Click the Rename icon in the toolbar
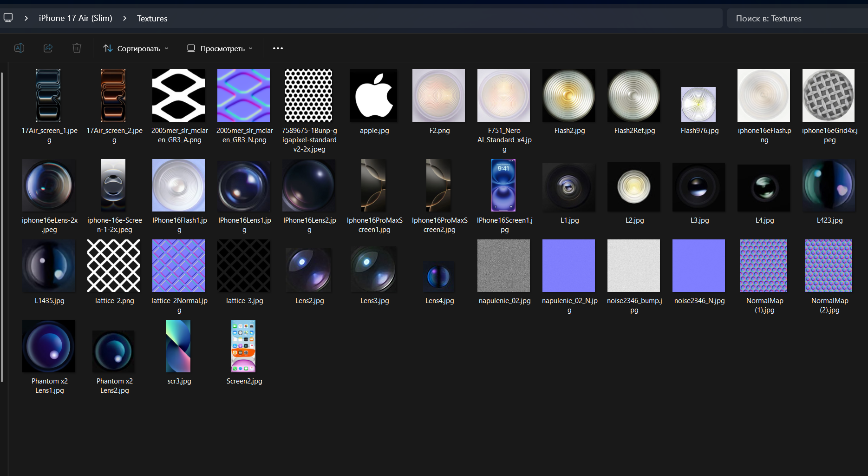This screenshot has width=868, height=476. (19, 48)
